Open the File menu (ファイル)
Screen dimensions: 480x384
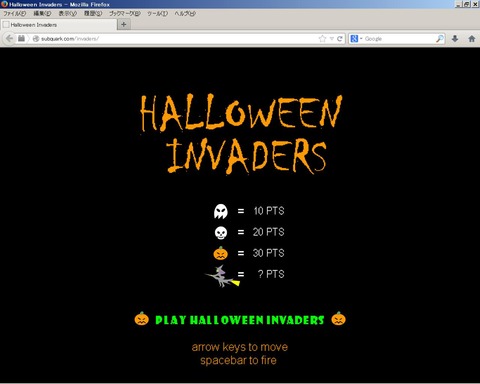tap(14, 13)
